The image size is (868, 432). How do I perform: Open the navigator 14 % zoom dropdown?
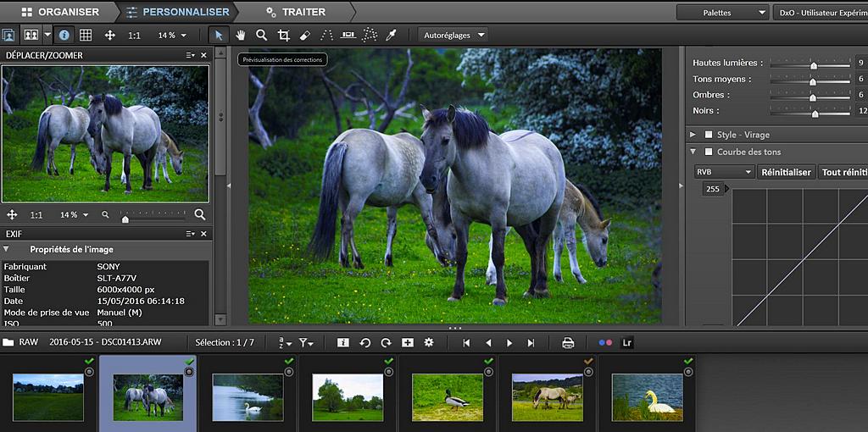(x=74, y=215)
